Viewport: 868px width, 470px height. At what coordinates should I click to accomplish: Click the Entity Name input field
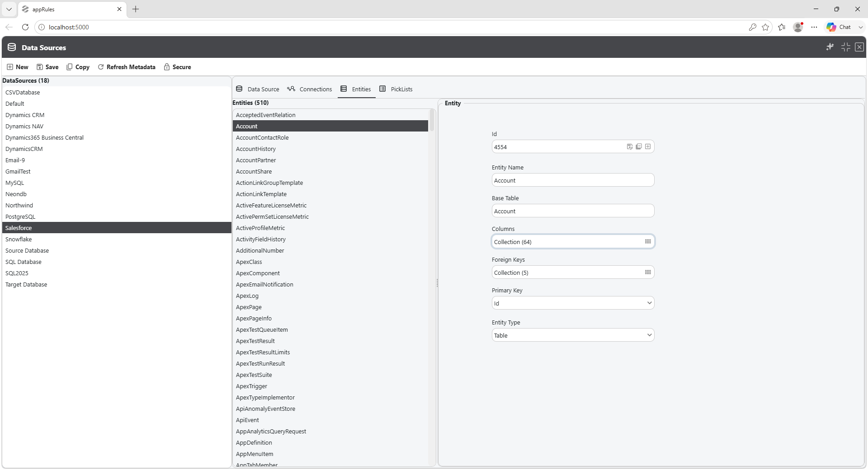point(573,180)
